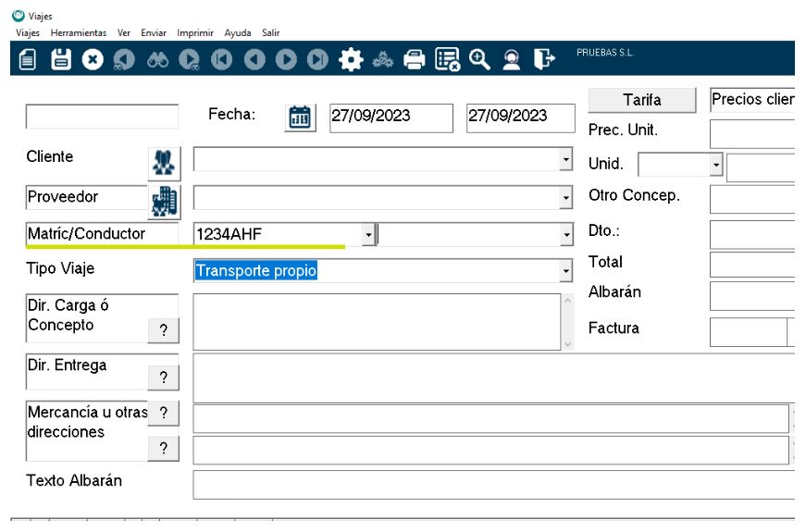Click the printer icon in toolbar

[415, 59]
